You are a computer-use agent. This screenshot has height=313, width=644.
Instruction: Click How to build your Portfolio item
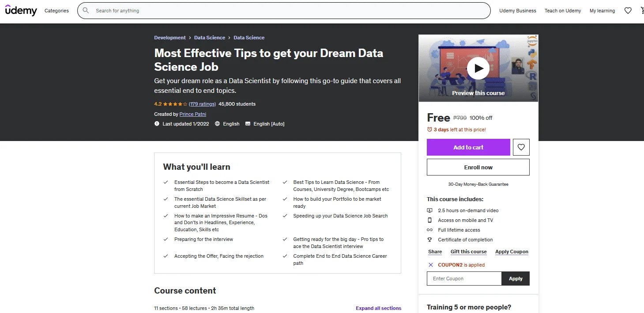[x=337, y=202]
